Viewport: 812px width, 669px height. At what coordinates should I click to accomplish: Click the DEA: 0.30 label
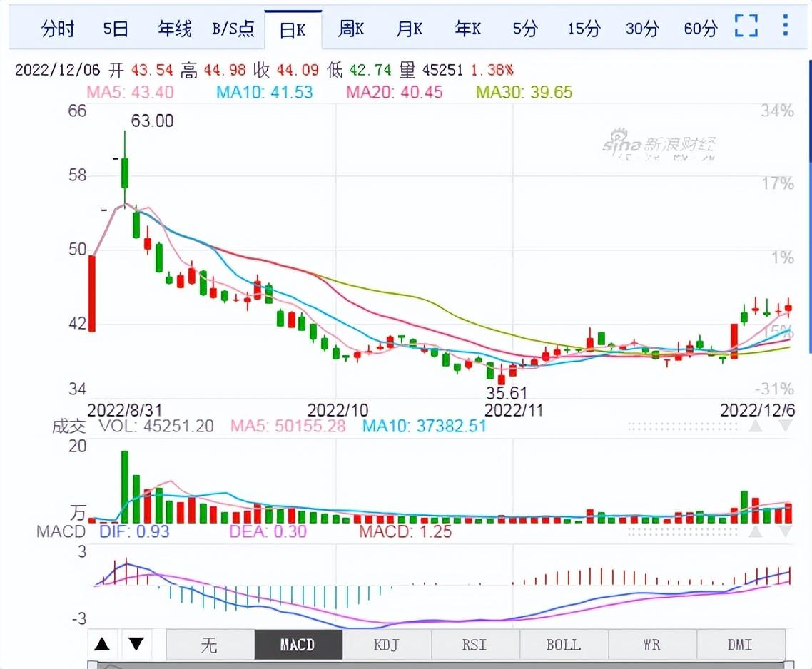click(268, 531)
